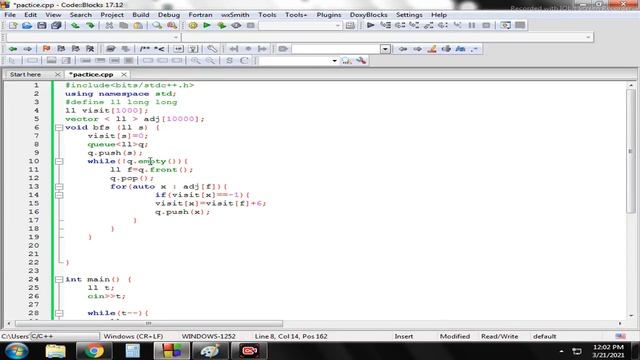This screenshot has height=360, width=640.
Task: Toggle search in selected text only
Action: [x=446, y=49]
